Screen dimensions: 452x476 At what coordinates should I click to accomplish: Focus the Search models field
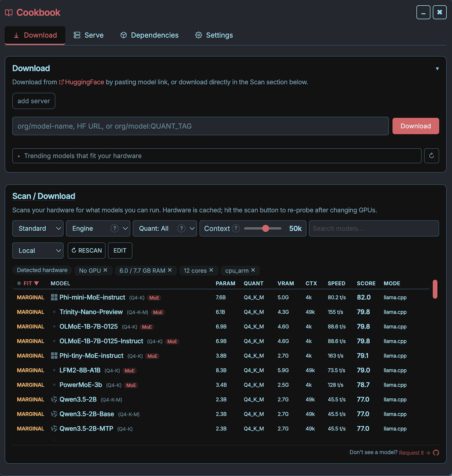(374, 229)
